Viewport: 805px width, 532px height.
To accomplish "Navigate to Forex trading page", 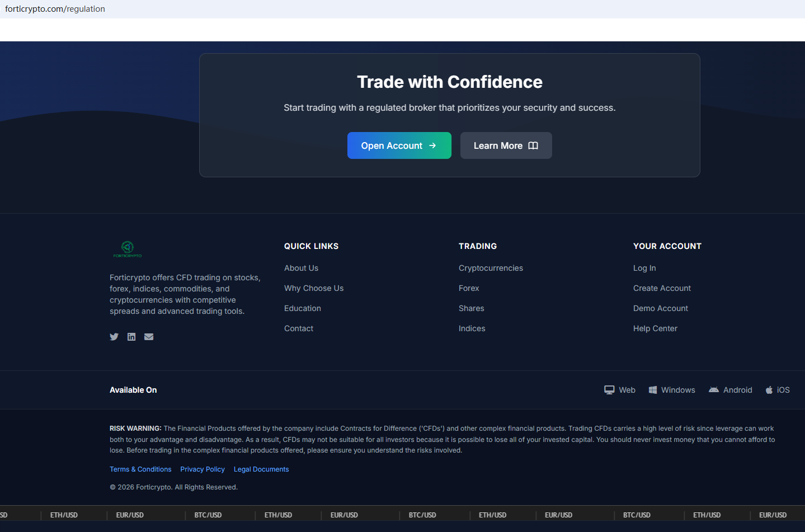I will tap(469, 288).
